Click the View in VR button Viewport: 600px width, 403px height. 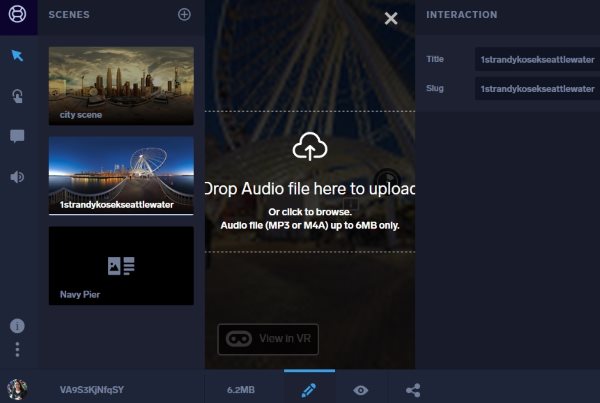[268, 339]
